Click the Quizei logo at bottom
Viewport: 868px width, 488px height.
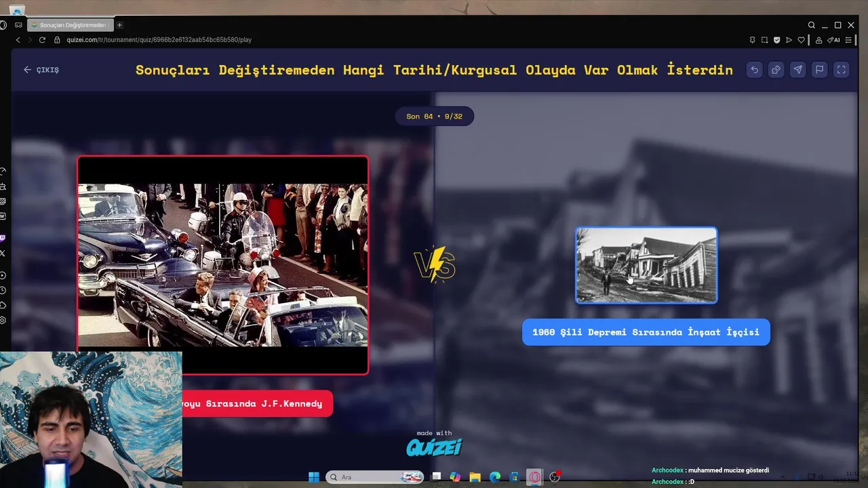434,447
